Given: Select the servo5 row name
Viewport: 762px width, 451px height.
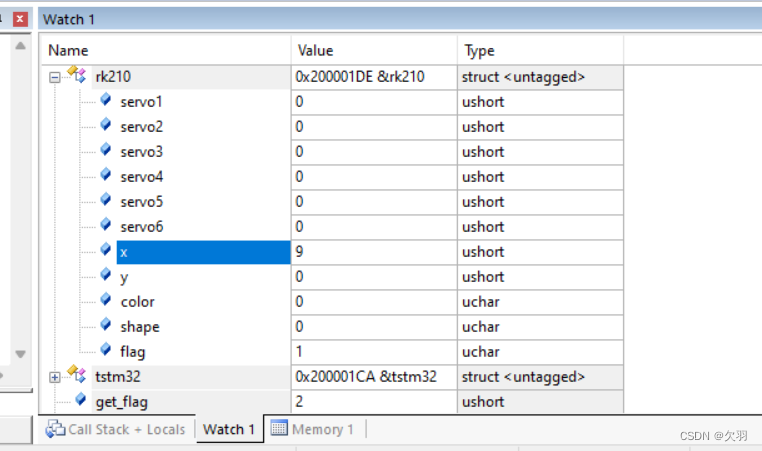Looking at the screenshot, I should [x=141, y=202].
